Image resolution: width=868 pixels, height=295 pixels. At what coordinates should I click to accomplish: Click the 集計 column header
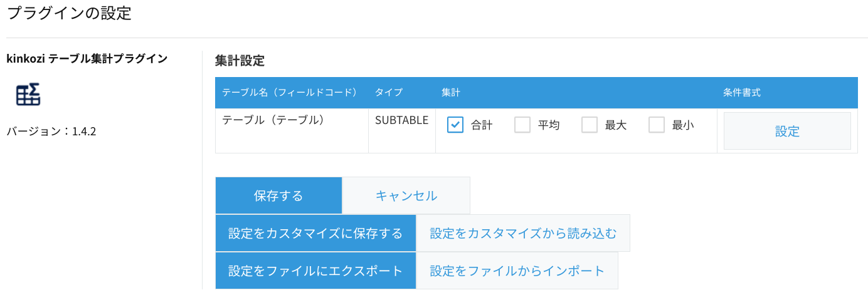451,92
